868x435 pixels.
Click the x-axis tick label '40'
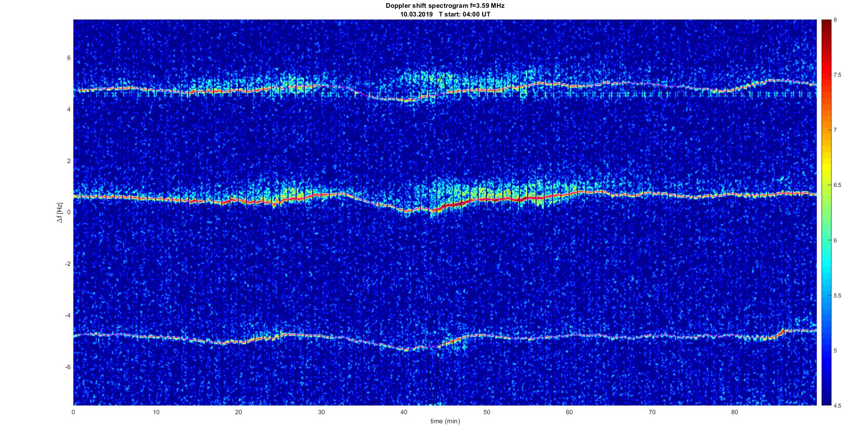[404, 412]
